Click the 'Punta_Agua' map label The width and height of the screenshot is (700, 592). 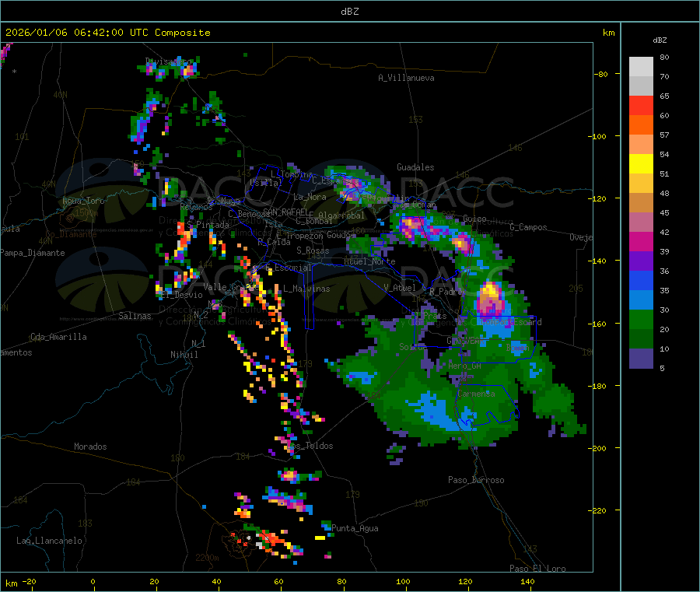[x=355, y=528]
